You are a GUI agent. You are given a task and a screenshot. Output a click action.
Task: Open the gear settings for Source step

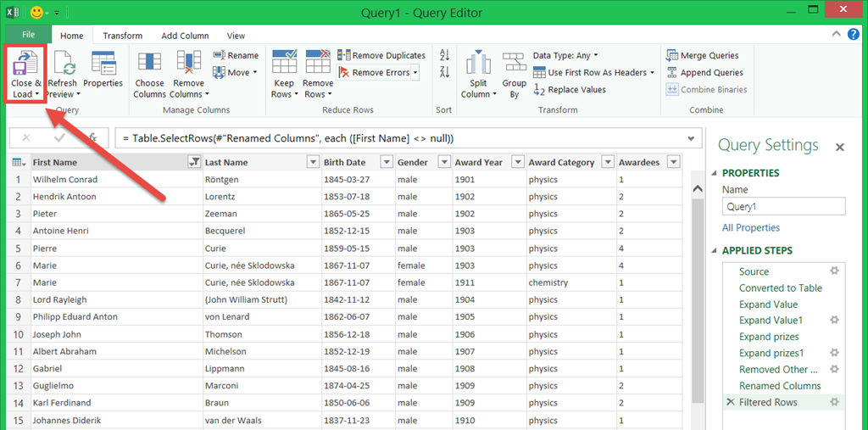pos(834,271)
